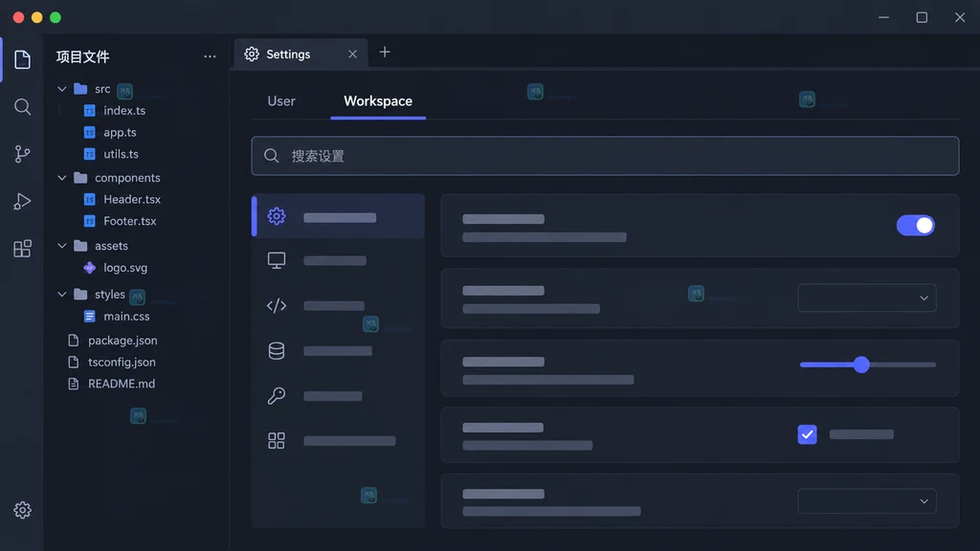Viewport: 980px width, 551px height.
Task: Open utils.ts in the file tree
Action: [x=122, y=154]
